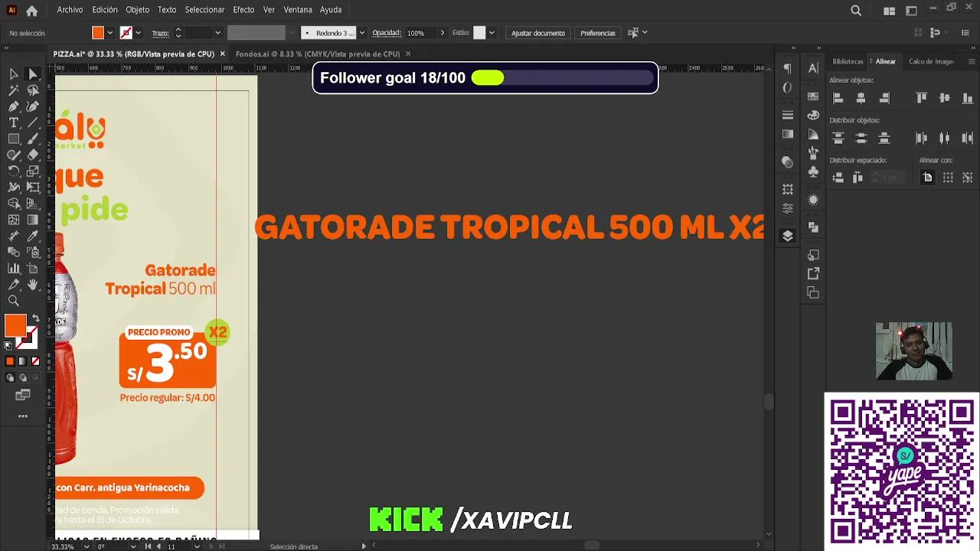Click horizontal align left icon
980x551 pixels.
tap(838, 98)
